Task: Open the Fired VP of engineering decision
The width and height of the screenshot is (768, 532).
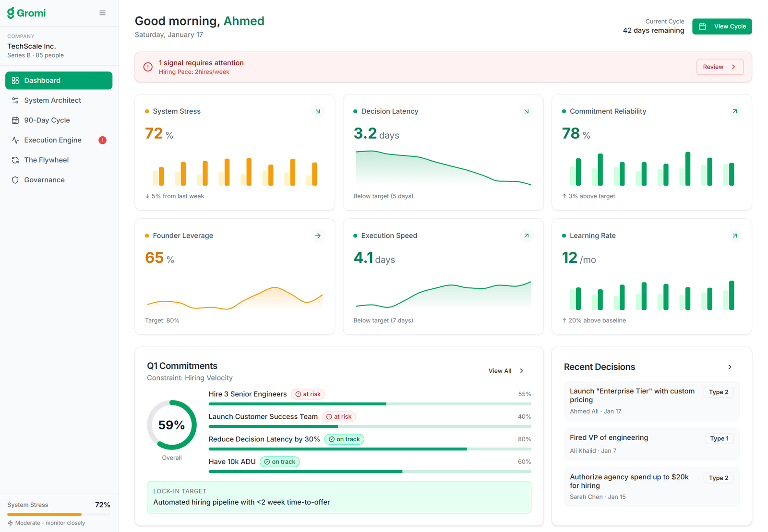Action: (x=651, y=444)
